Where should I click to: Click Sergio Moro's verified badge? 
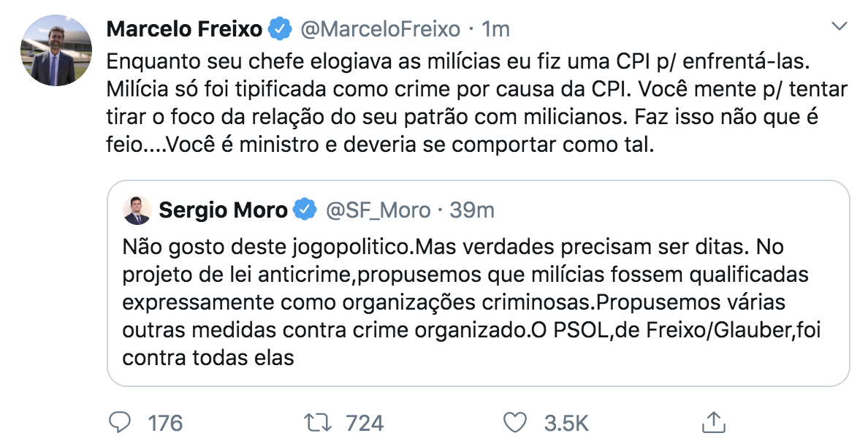[305, 210]
